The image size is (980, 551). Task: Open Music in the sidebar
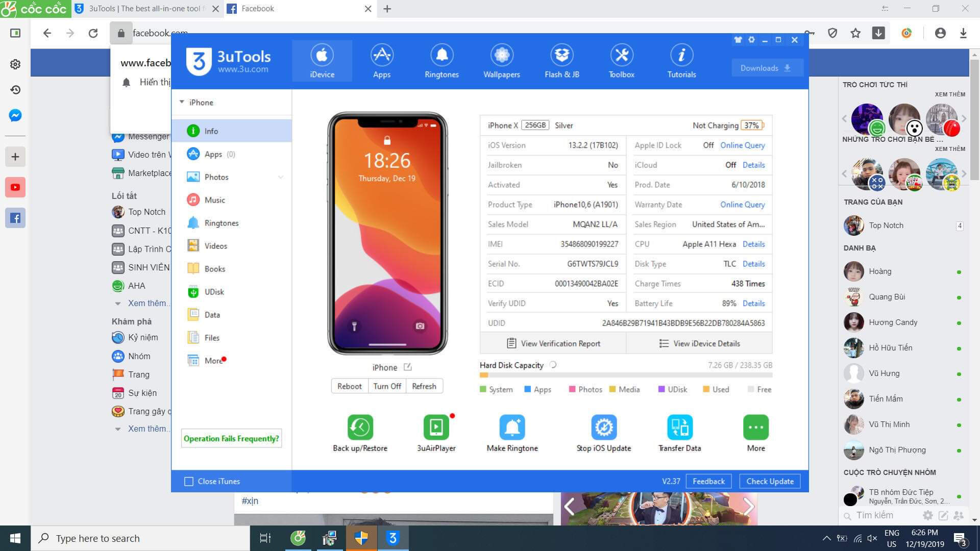(232, 200)
